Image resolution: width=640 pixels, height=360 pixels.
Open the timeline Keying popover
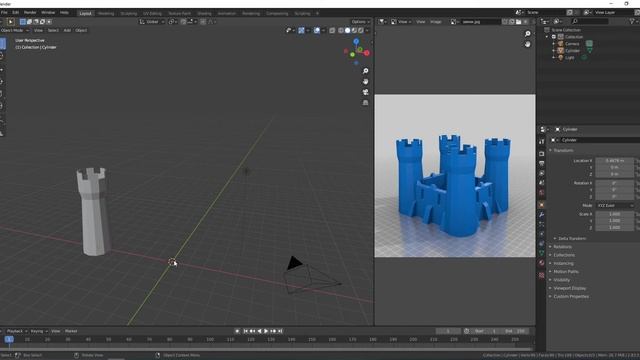point(39,331)
